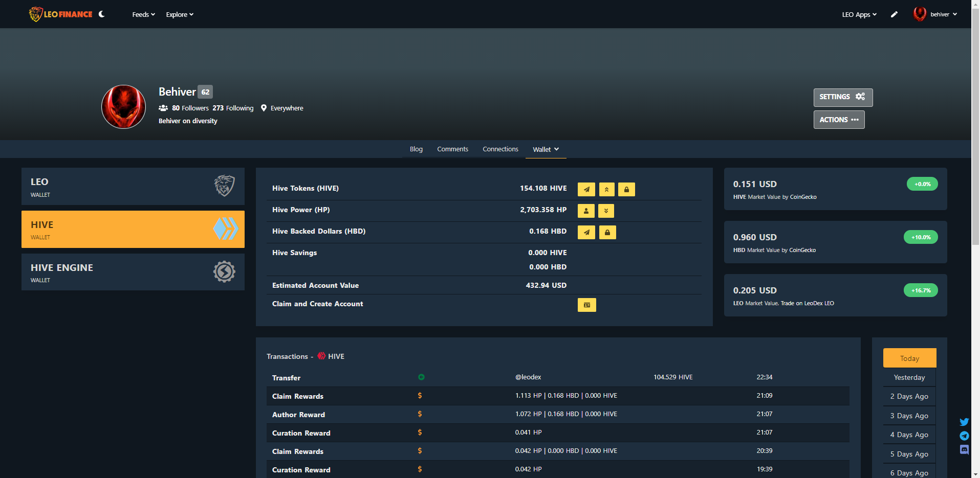The height and width of the screenshot is (478, 980).
Task: Select the LEO wallet card
Action: tap(133, 187)
